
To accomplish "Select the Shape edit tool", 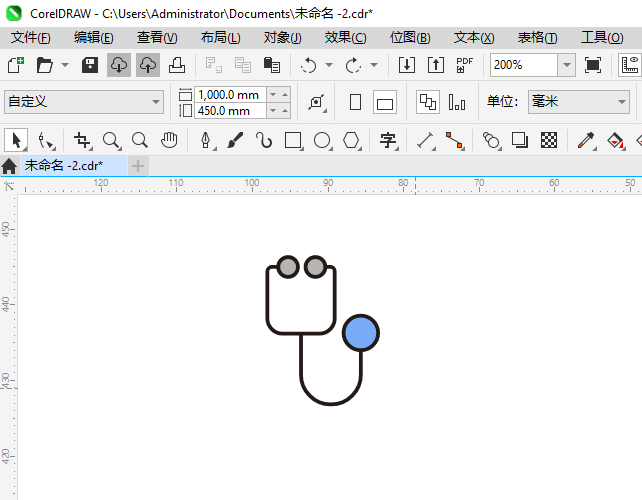I will pos(45,140).
